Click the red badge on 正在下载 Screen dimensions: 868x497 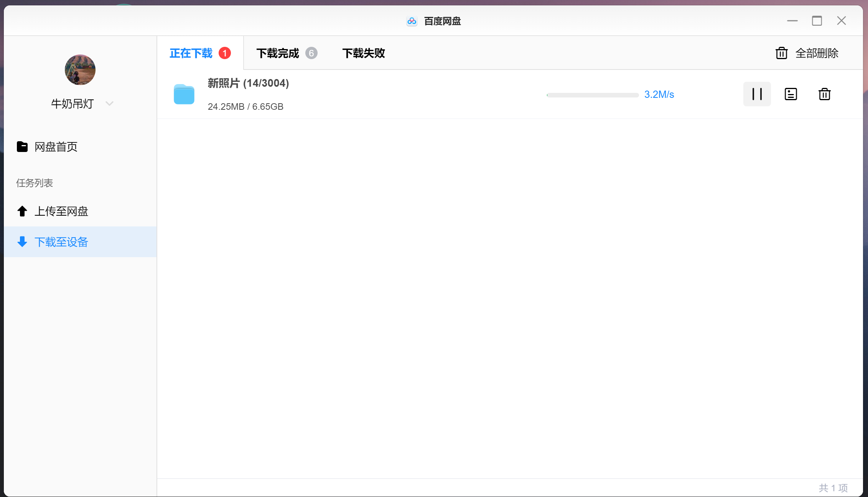[x=225, y=53]
